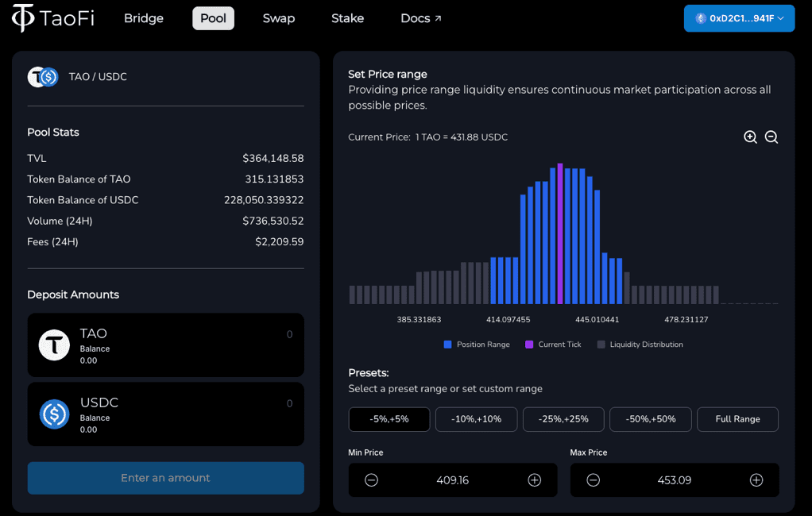Decrease the Max Price value

(594, 480)
